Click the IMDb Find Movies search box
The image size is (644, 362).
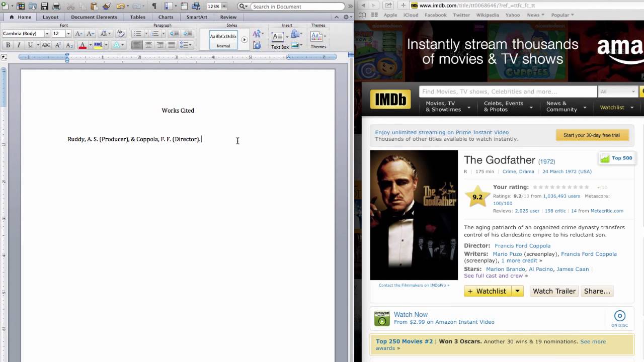pyautogui.click(x=508, y=92)
